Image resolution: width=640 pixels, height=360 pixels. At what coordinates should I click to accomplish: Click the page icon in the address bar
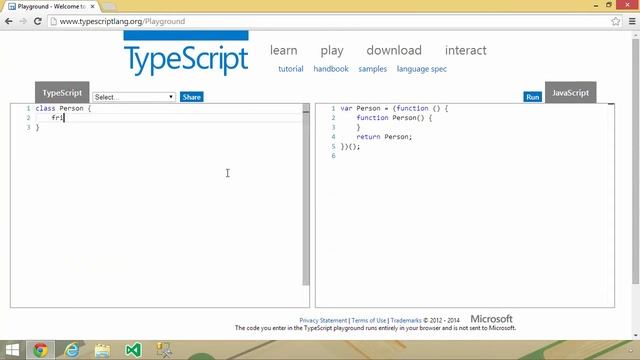pyautogui.click(x=53, y=21)
